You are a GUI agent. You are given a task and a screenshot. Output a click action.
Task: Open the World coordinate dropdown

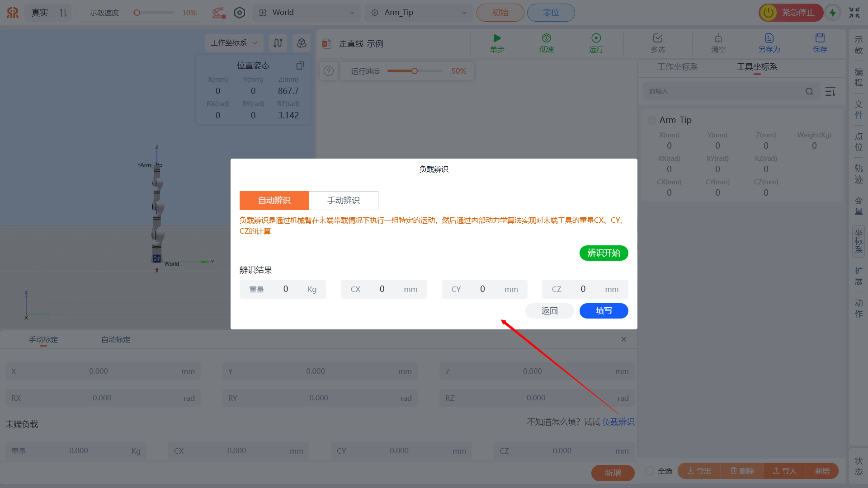point(307,12)
